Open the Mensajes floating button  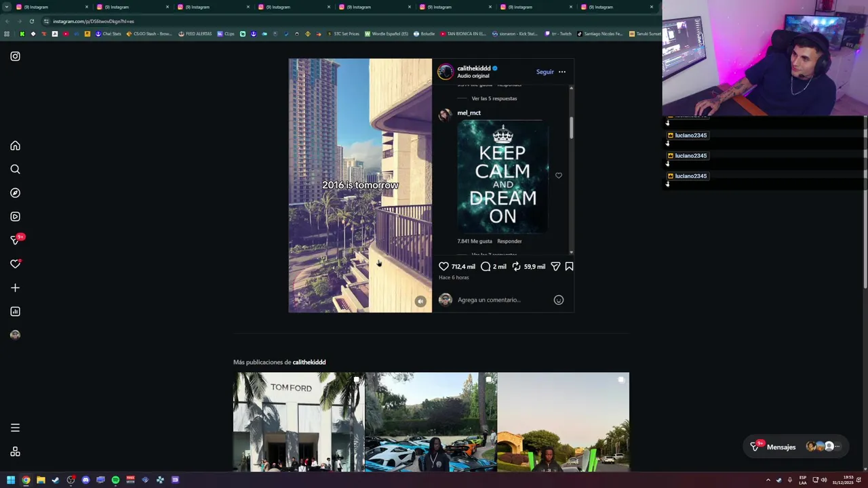(x=795, y=447)
